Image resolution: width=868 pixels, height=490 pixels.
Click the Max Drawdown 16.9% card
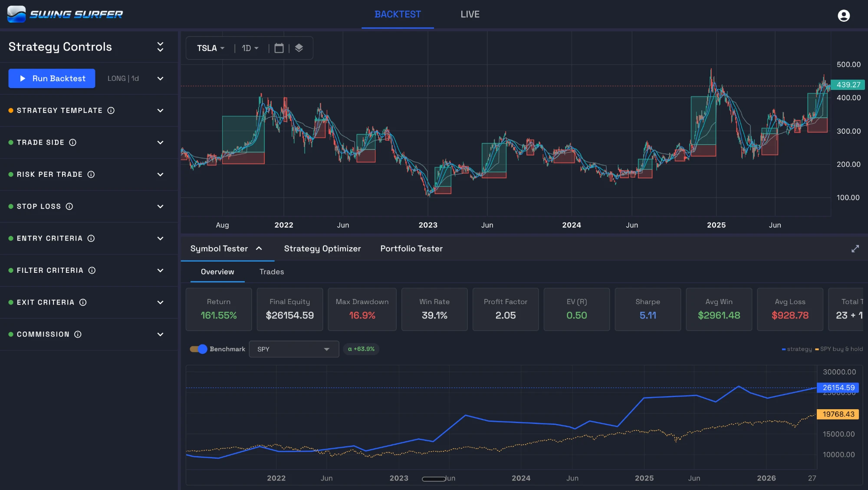point(362,309)
